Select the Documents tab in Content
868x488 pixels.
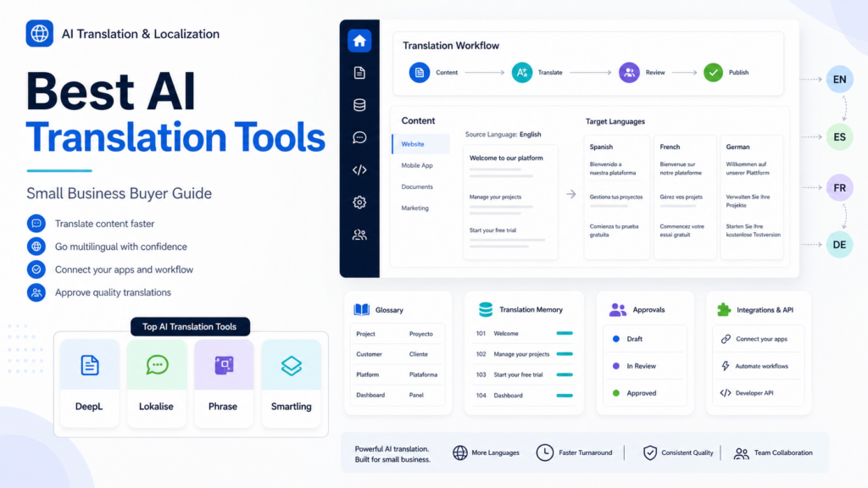(x=417, y=186)
